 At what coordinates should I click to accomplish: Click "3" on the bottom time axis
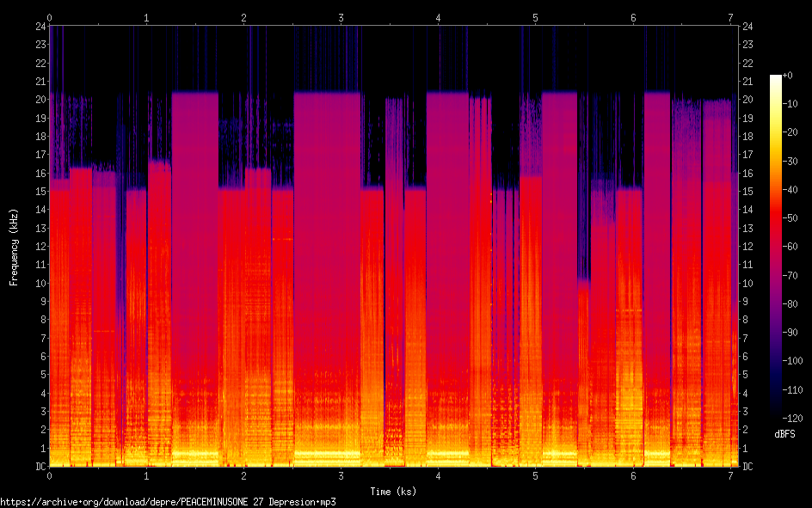click(341, 476)
